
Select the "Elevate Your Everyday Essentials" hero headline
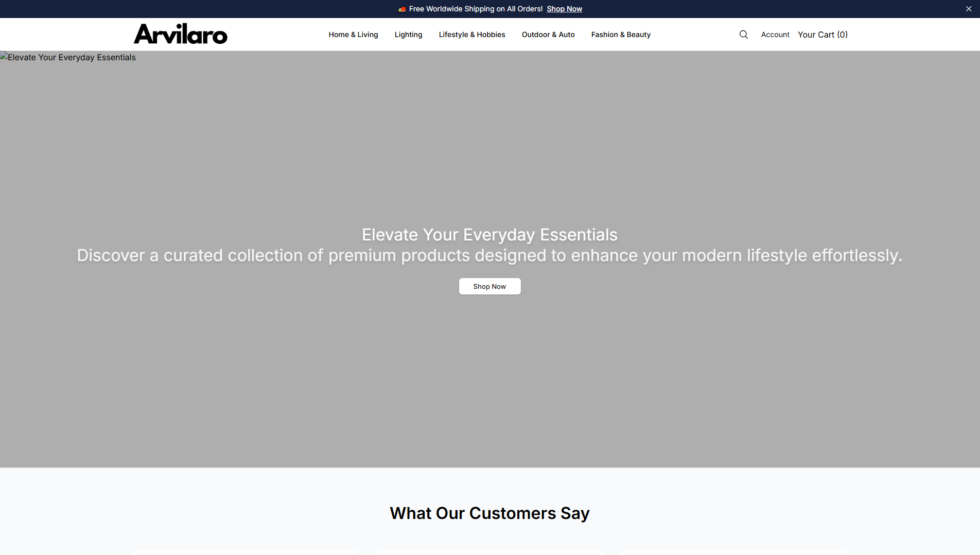coord(489,235)
